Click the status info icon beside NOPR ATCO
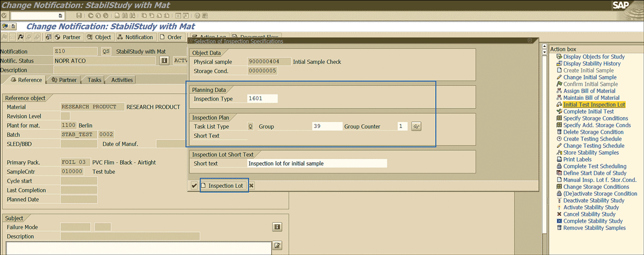 coord(165,61)
